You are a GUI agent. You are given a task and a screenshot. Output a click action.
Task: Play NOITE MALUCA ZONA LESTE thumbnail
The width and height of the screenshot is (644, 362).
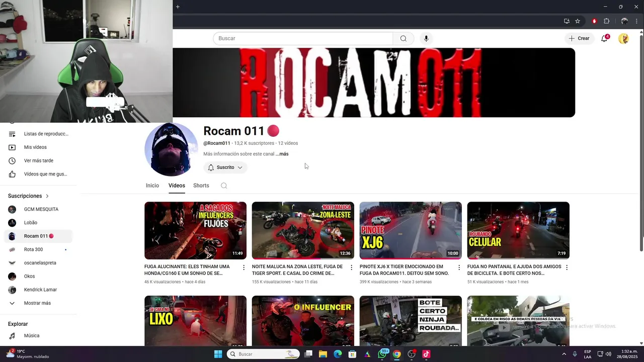pyautogui.click(x=303, y=230)
